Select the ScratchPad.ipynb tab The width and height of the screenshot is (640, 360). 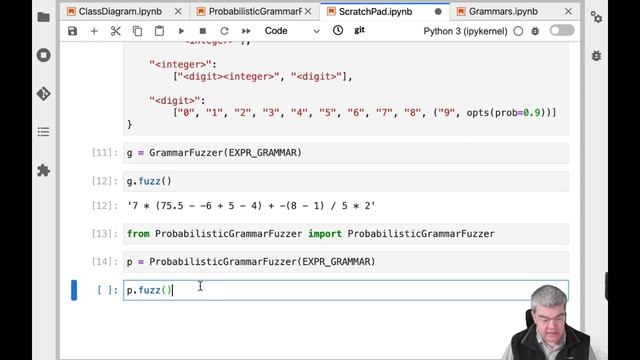coord(375,11)
